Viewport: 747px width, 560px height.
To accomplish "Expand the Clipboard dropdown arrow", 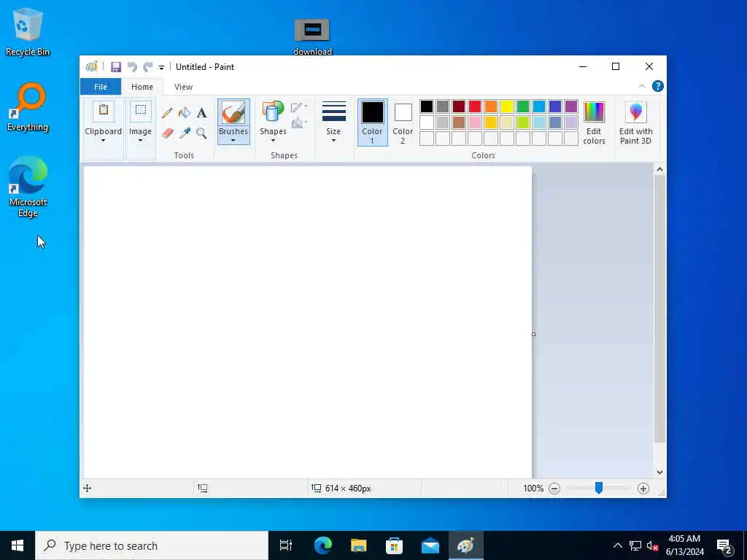I will pos(103,141).
